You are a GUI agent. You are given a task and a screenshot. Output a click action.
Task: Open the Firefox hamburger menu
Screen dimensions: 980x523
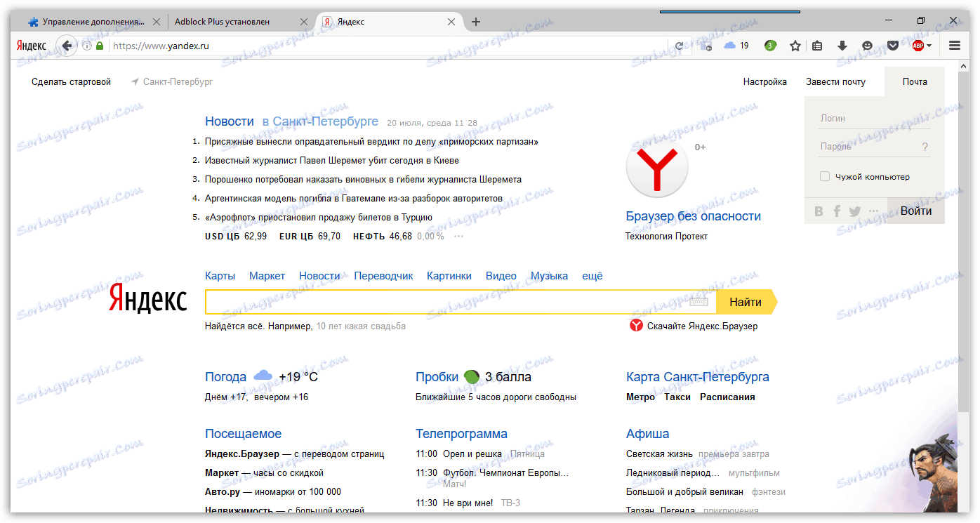tap(955, 46)
